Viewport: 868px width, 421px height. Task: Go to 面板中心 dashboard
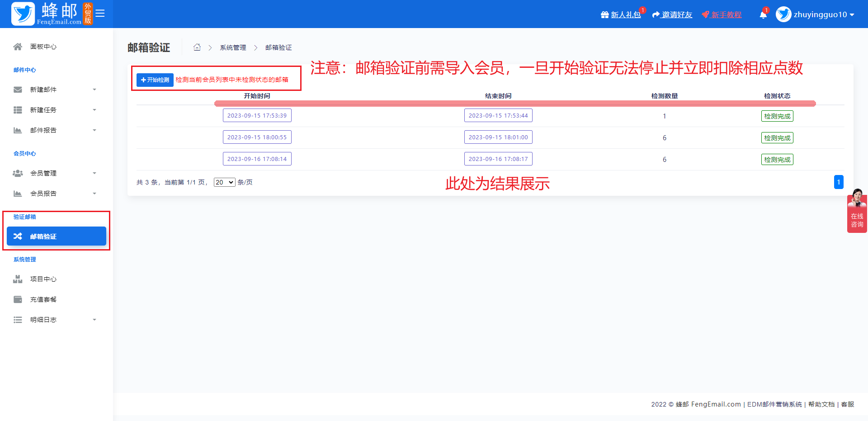coord(43,47)
